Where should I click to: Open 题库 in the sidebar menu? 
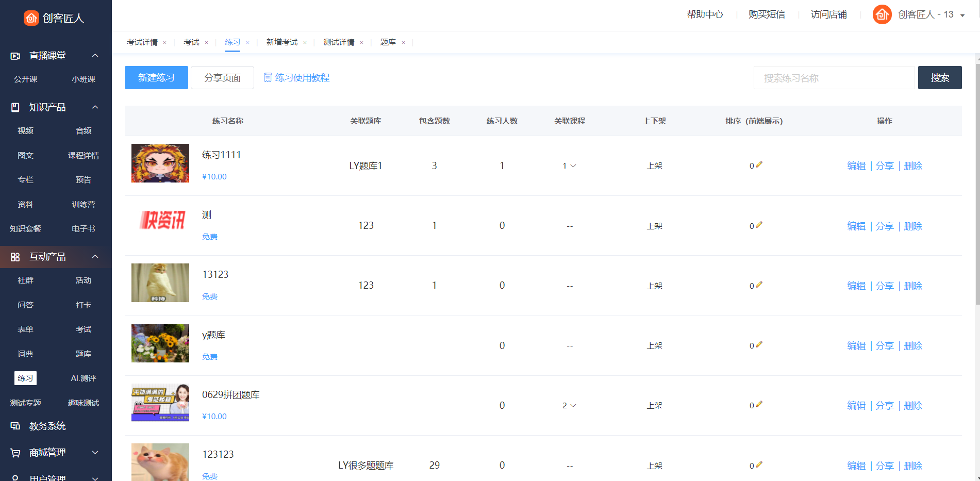coord(84,354)
